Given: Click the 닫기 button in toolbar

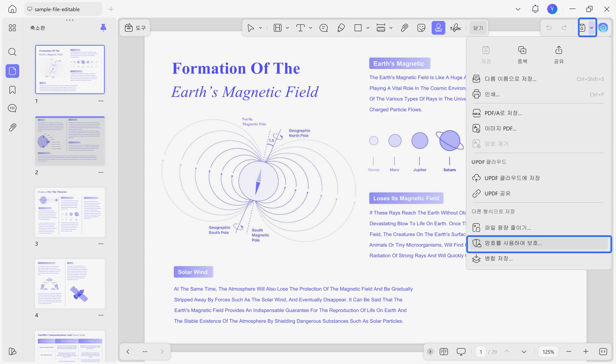Looking at the screenshot, I should tap(478, 28).
